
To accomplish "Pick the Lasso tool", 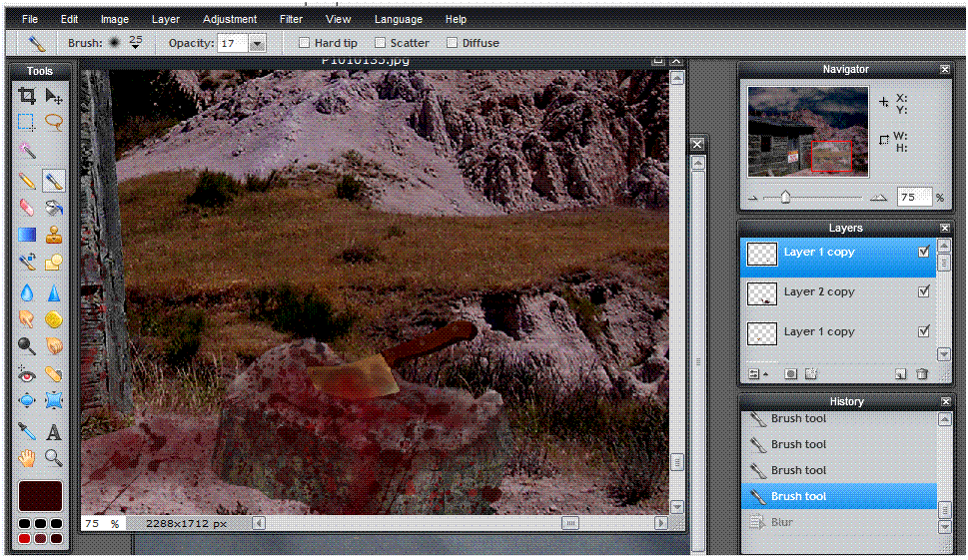I will coord(54,122).
